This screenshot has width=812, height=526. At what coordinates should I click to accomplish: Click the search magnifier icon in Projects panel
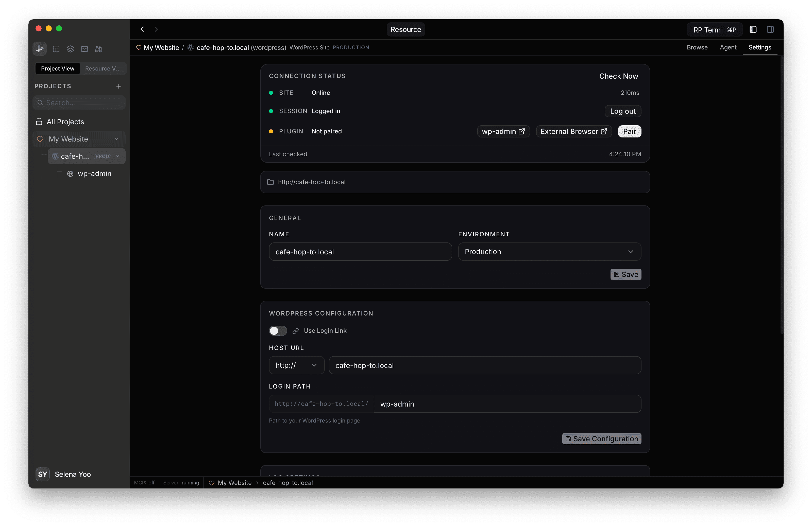40,102
